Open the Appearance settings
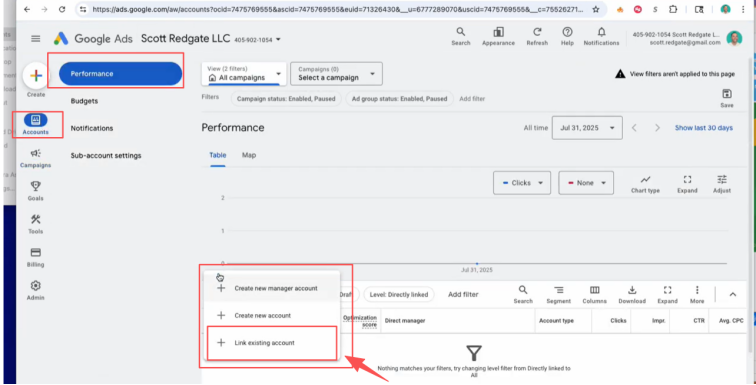The height and width of the screenshot is (385, 756). tap(498, 36)
